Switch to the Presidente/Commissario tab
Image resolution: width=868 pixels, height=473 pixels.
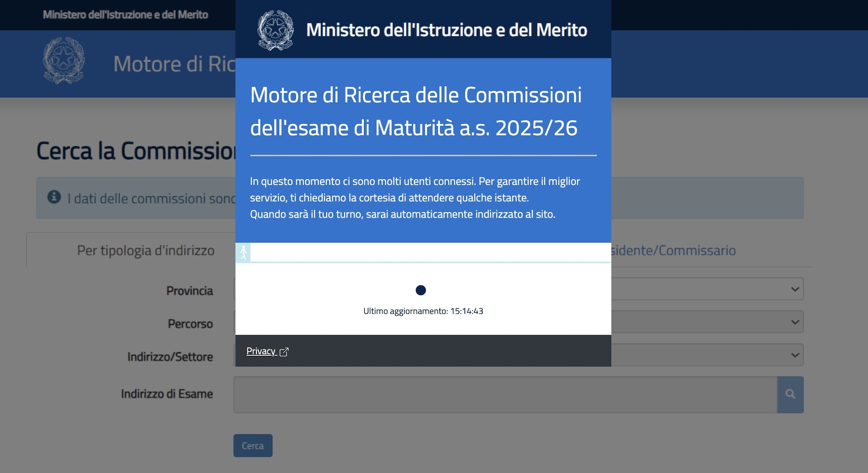[673, 250]
